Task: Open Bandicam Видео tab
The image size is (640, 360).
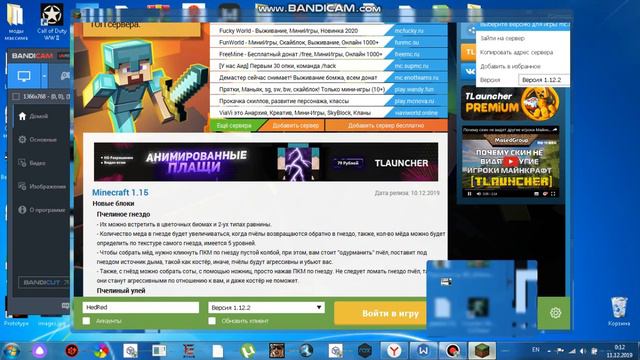Action: coord(32,163)
